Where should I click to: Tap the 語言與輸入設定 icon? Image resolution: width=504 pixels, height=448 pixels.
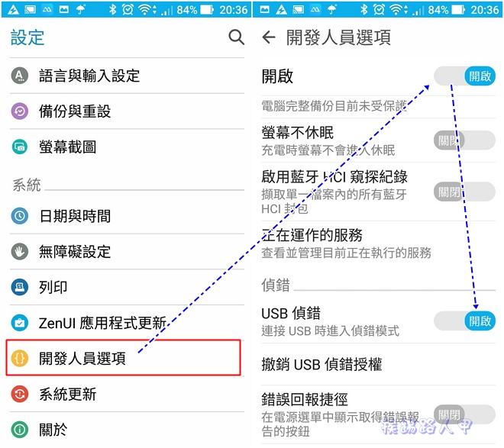(20, 76)
